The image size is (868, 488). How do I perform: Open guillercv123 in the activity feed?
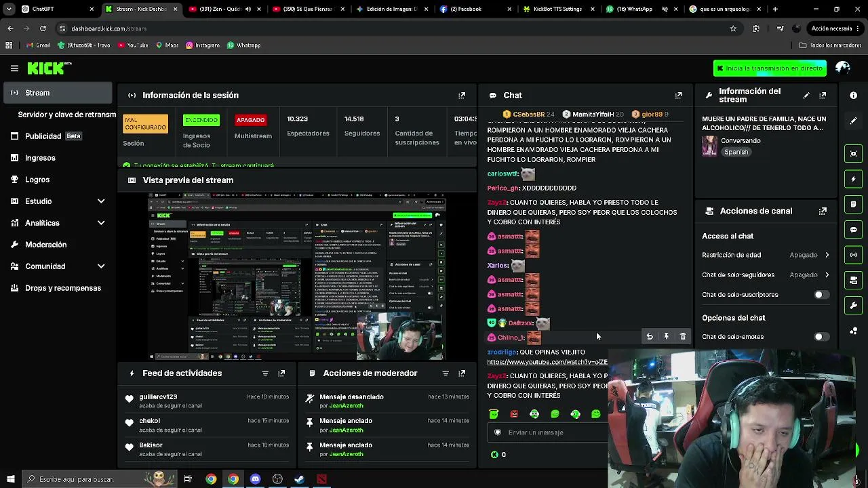pos(158,397)
